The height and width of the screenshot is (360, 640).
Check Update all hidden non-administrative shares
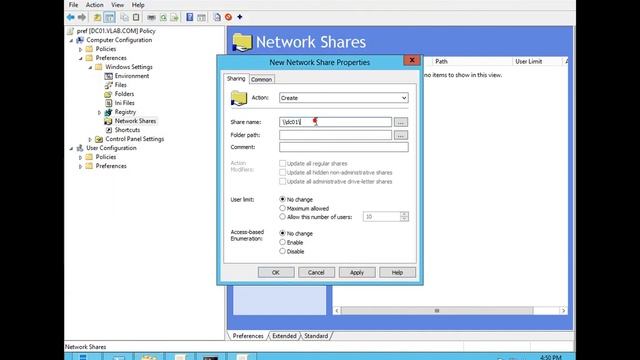(x=282, y=172)
